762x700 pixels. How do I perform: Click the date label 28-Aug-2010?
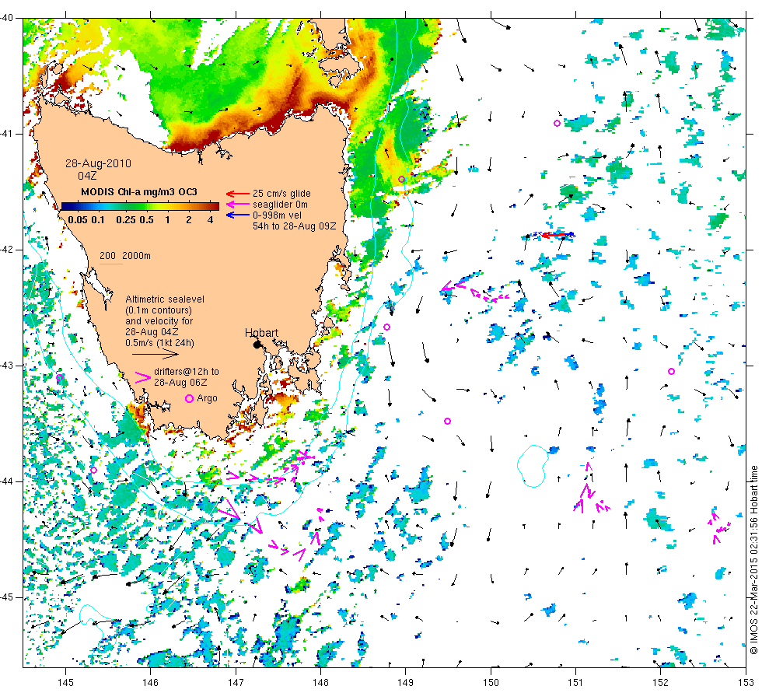tap(98, 164)
